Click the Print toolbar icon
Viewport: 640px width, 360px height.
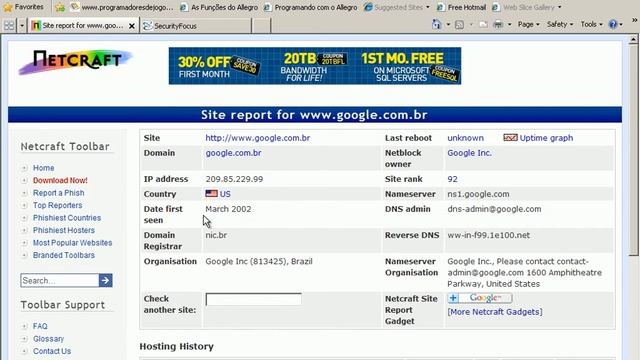coord(498,24)
